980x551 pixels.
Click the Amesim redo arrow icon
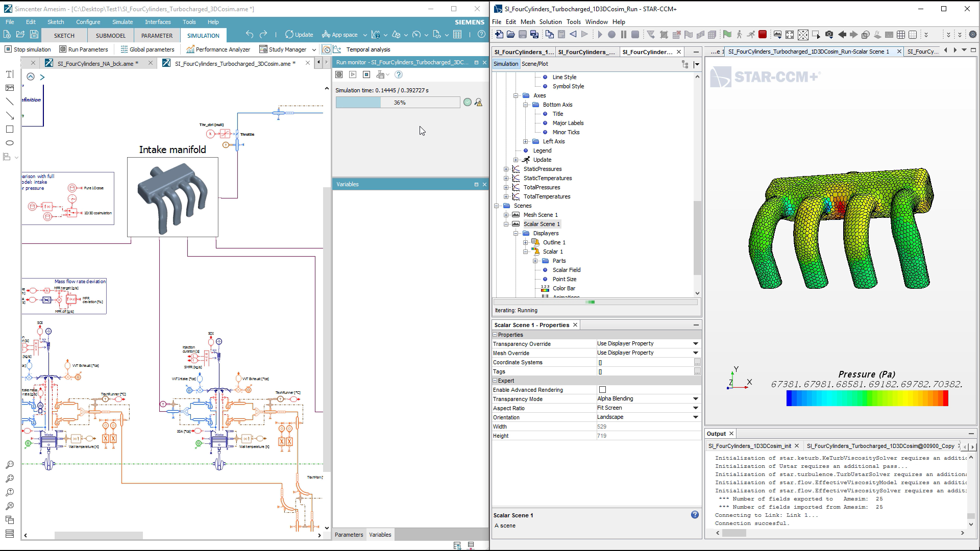pos(263,34)
